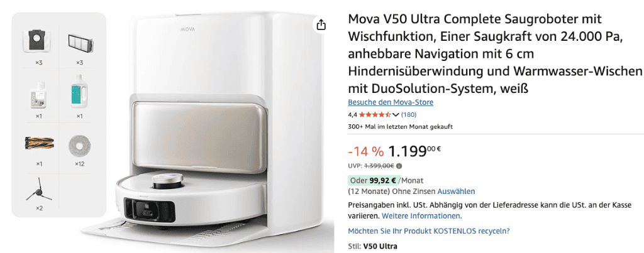Click Auswählen for monthly installment option
This screenshot has height=253, width=644.
pos(457,191)
